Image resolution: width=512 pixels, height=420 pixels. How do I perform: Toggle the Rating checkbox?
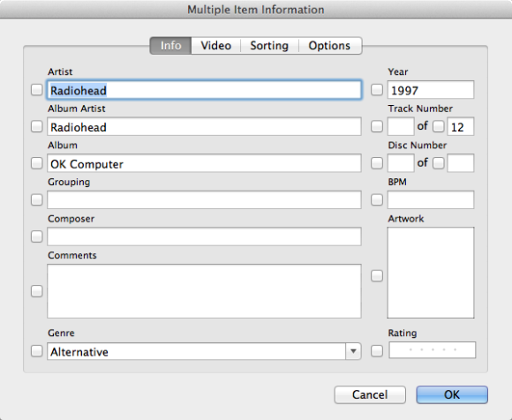(x=377, y=351)
